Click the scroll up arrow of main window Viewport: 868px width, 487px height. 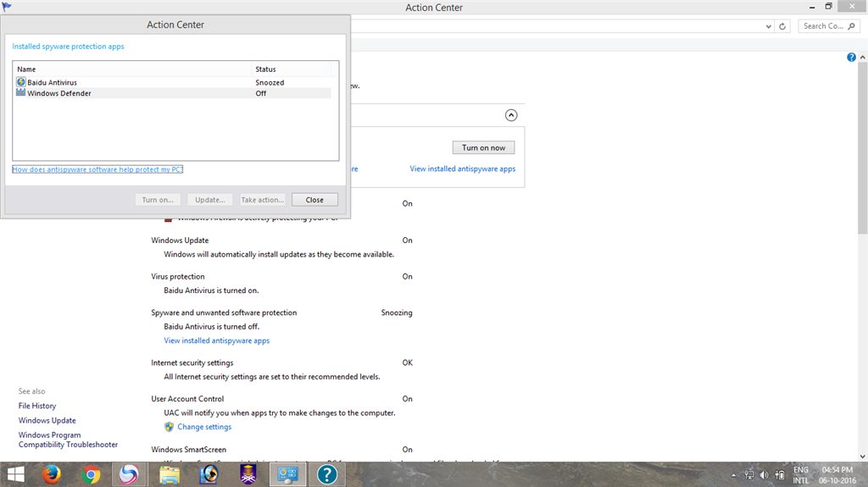[862, 58]
